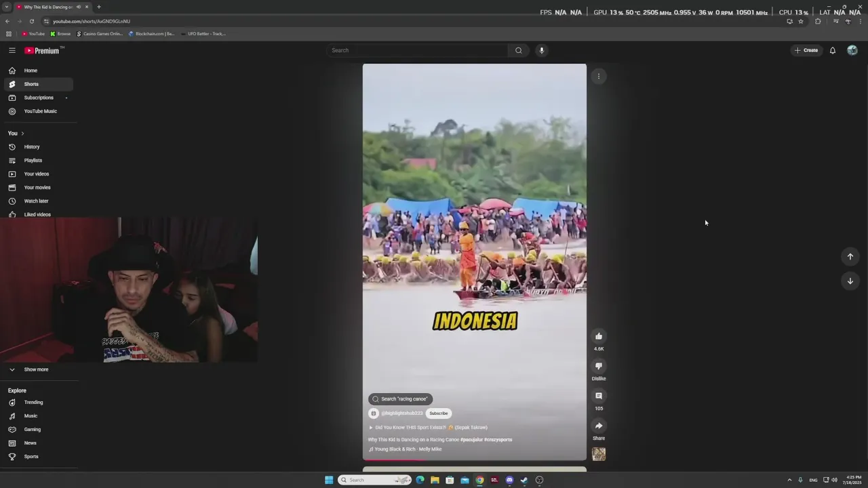Screen dimensions: 868x488
Task: Open the channel handle next to Subscribe
Action: coord(402,413)
